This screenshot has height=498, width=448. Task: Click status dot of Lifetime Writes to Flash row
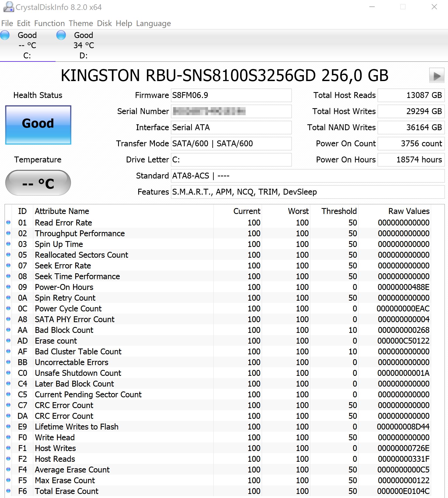point(8,426)
